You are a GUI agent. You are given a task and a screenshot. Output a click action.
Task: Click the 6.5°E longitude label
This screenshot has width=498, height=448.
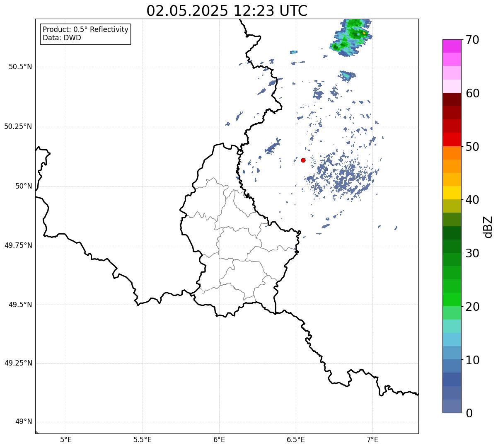296,440
